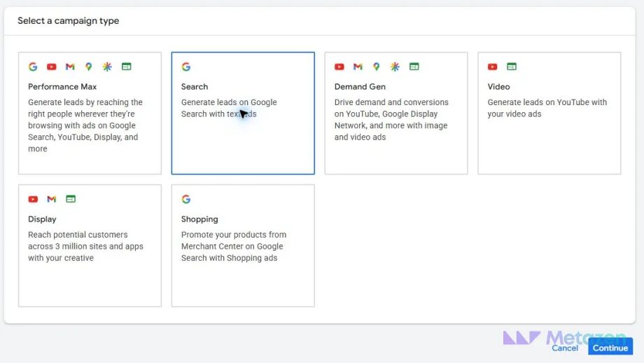The height and width of the screenshot is (363, 644).
Task: Cancel the campaign type selection
Action: click(565, 348)
